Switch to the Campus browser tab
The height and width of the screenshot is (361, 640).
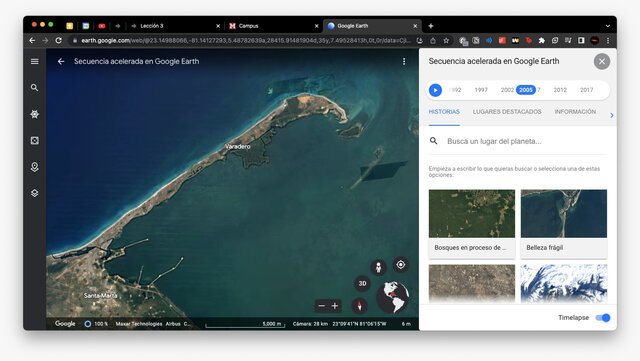(x=273, y=26)
